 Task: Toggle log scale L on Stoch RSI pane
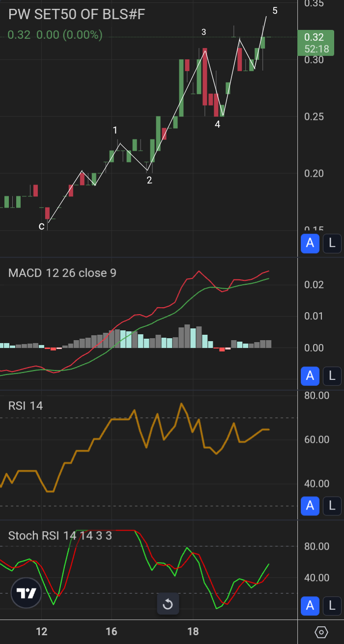(332, 606)
